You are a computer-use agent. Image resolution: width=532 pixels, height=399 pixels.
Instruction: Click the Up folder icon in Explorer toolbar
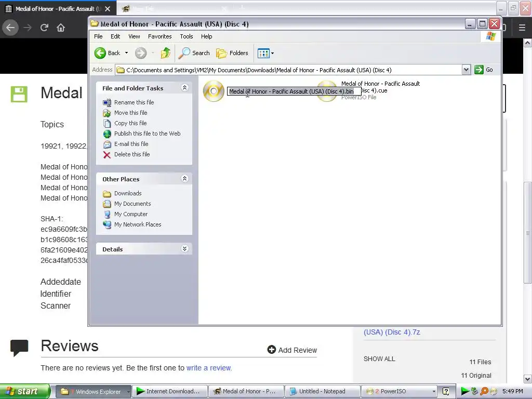(166, 53)
